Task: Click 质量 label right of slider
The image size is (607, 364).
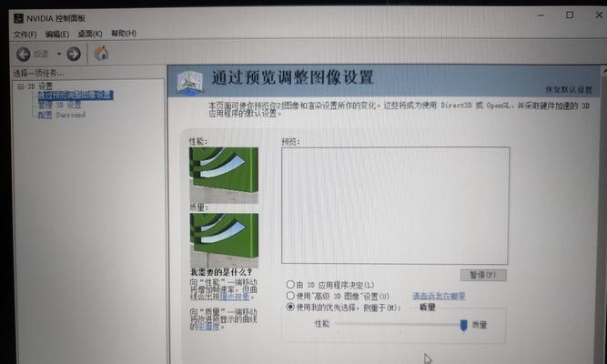Action: (480, 325)
